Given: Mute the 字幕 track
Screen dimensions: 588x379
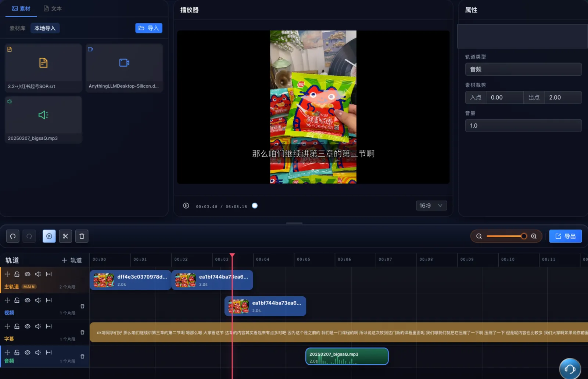Looking at the screenshot, I should pyautogui.click(x=38, y=326).
